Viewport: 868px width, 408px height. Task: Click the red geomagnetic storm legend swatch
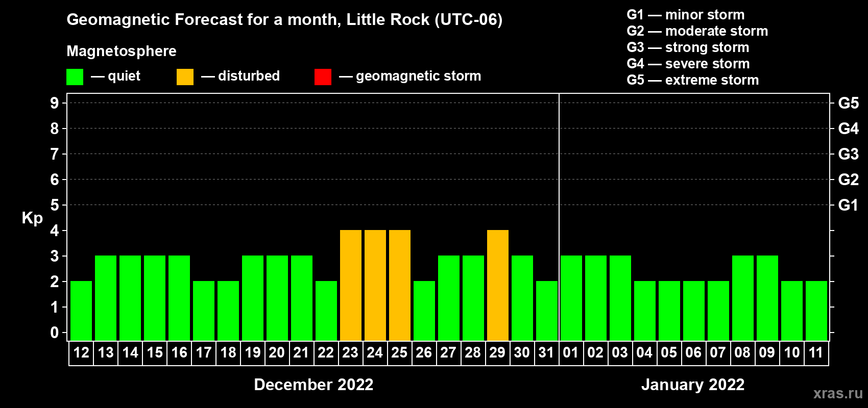pos(323,77)
